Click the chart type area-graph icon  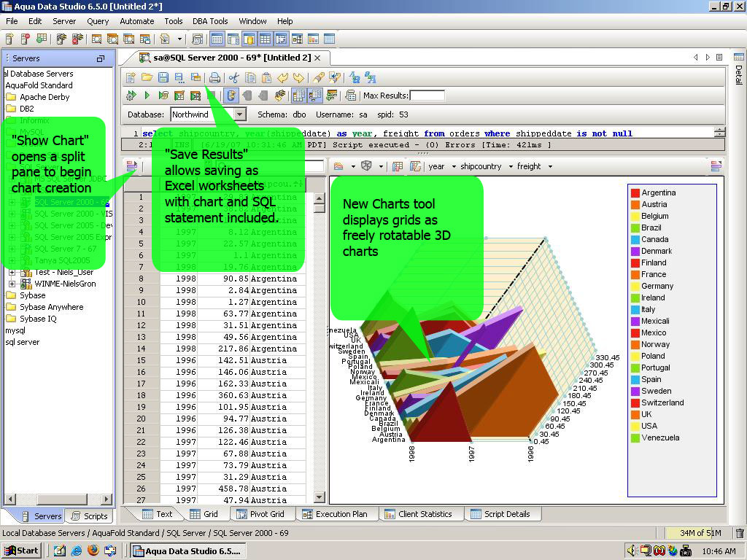[x=338, y=166]
